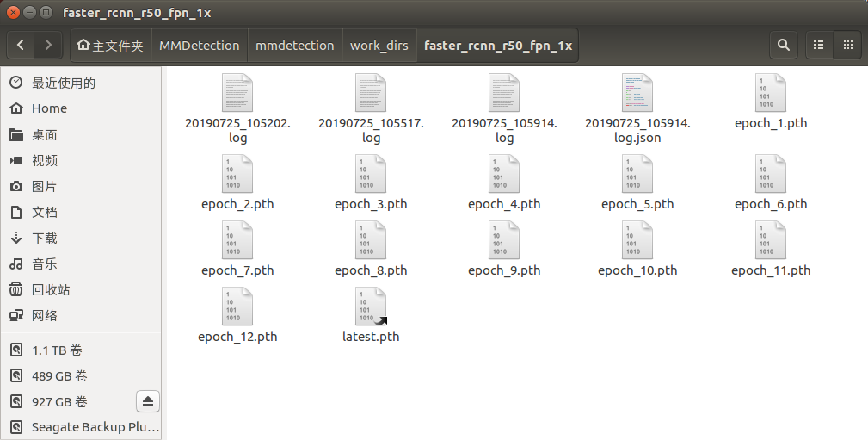868x440 pixels.
Task: Select the 20190725_105517.log file icon
Action: pyautogui.click(x=371, y=93)
